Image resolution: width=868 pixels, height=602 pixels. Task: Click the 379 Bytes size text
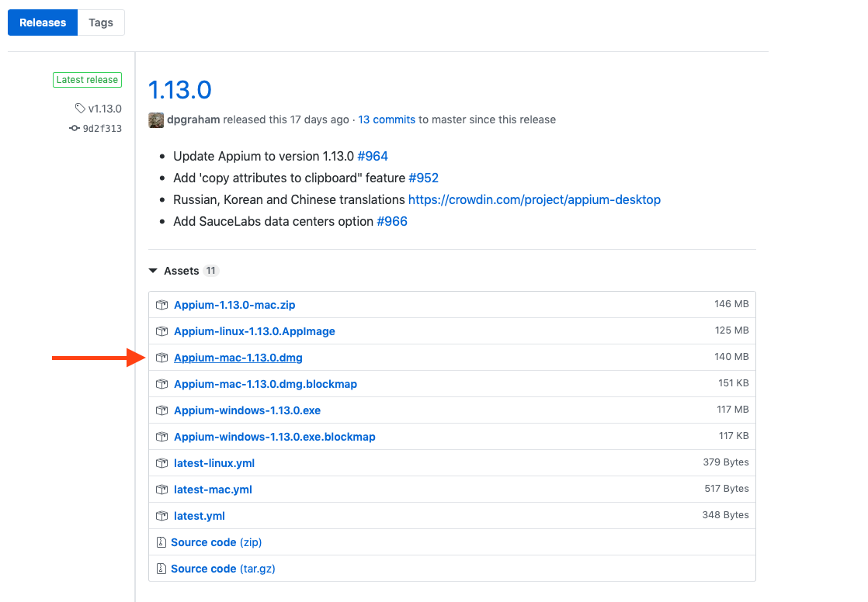click(x=726, y=462)
